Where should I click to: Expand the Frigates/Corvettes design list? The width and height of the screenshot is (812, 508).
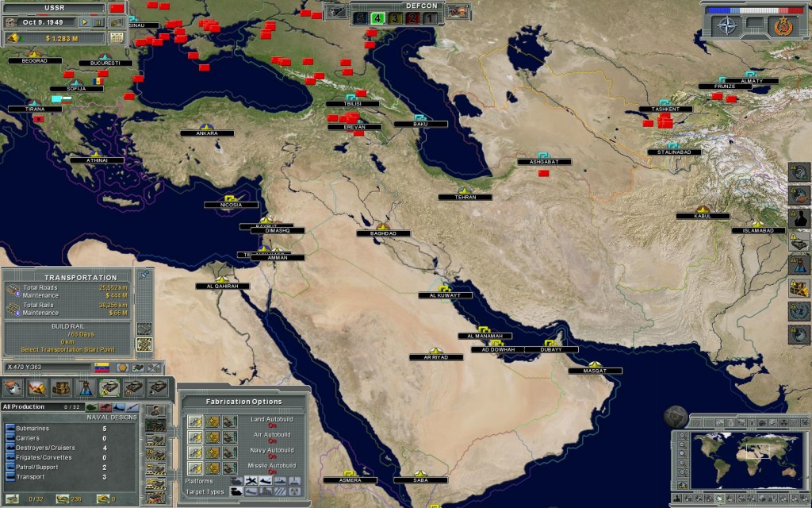coord(10,458)
